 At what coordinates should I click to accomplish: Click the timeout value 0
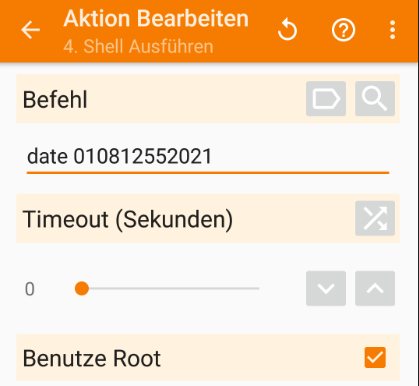point(30,289)
